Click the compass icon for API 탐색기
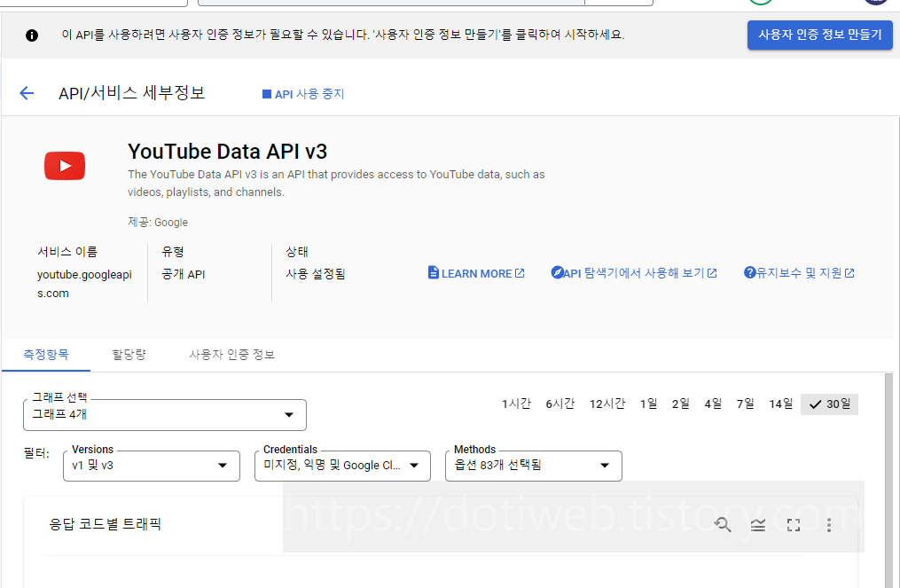900x588 pixels. 557,272
